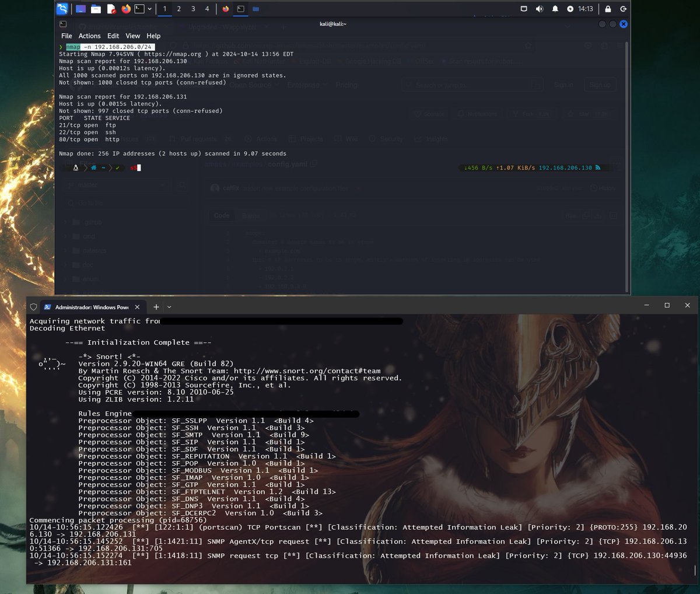
Task: Switch to workspace 3
Action: 193,9
